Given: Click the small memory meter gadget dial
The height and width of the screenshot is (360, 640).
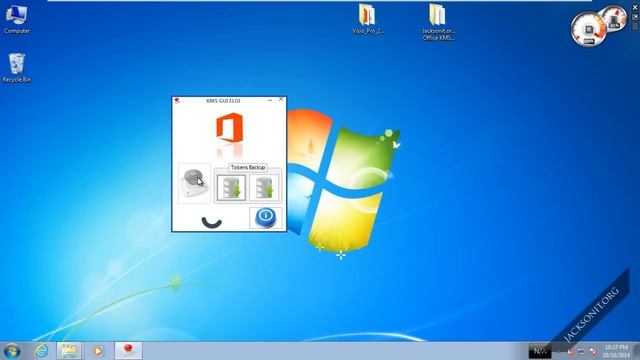Looking at the screenshot, I should [x=615, y=18].
